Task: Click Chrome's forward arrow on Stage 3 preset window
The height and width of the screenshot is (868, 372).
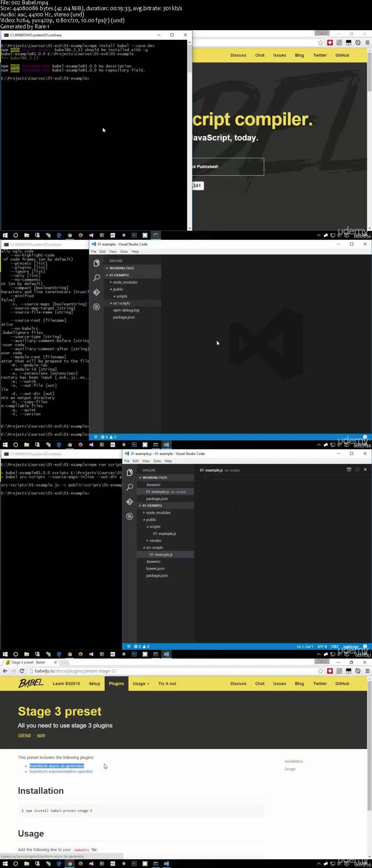Action: tap(13, 671)
